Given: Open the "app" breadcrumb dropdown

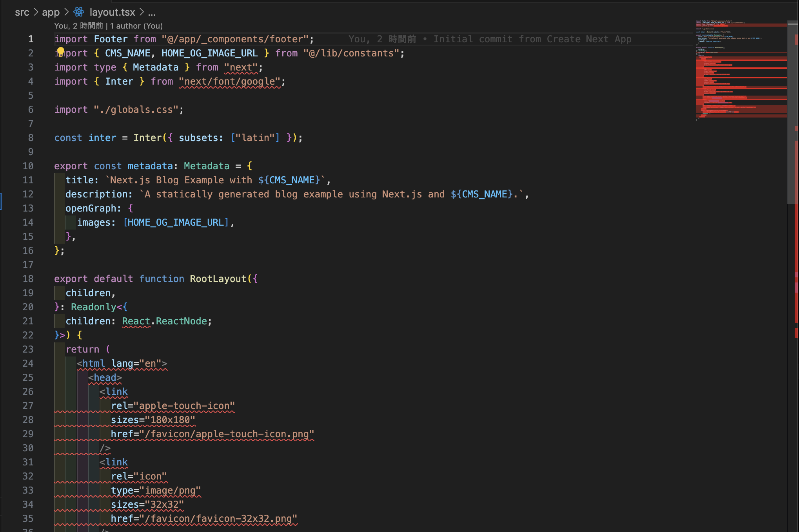Looking at the screenshot, I should click(x=51, y=12).
